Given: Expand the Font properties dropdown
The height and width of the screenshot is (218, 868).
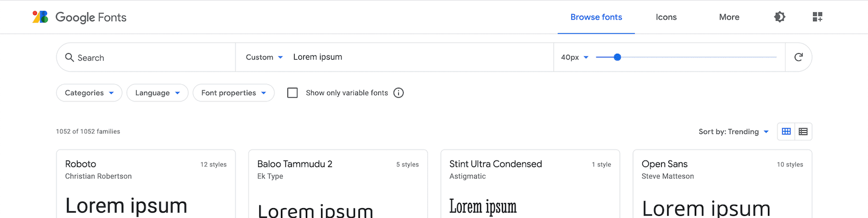Looking at the screenshot, I should click(x=234, y=93).
